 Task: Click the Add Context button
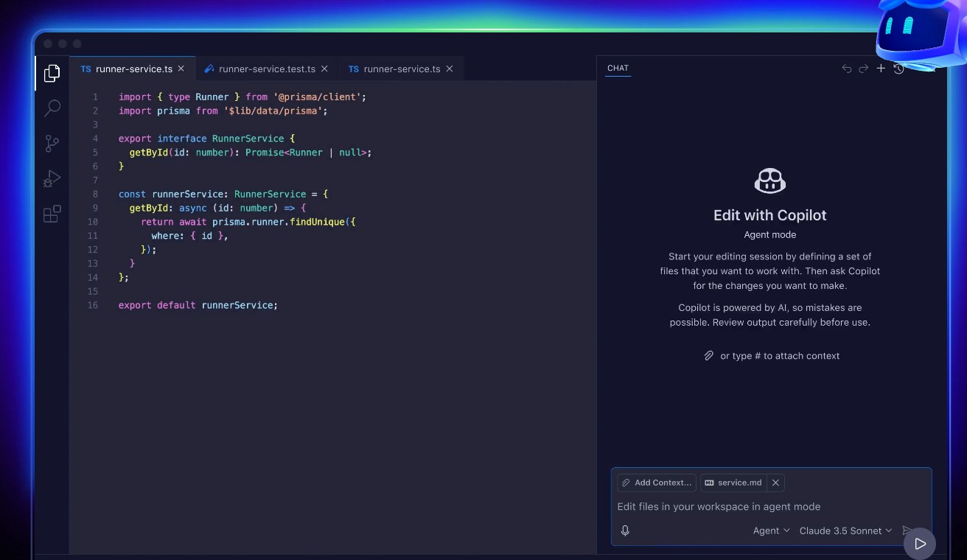pyautogui.click(x=657, y=483)
